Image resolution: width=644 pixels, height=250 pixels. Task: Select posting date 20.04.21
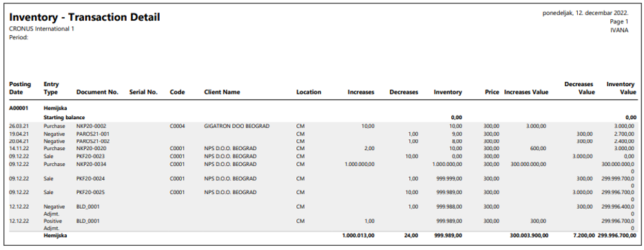pos(19,141)
